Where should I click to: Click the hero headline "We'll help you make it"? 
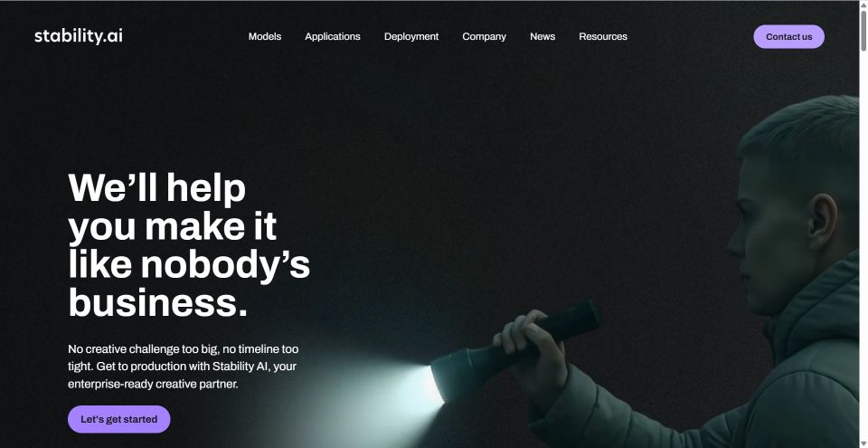173,207
